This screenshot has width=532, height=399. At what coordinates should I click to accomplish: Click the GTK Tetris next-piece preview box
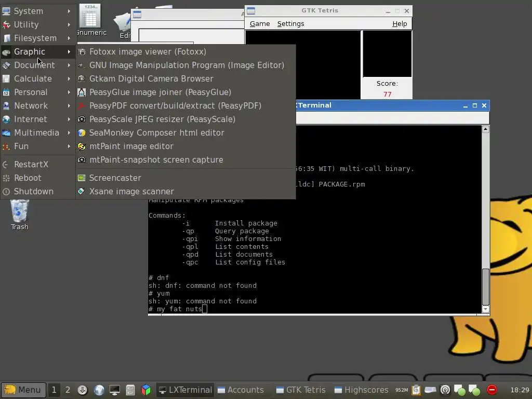[387, 54]
